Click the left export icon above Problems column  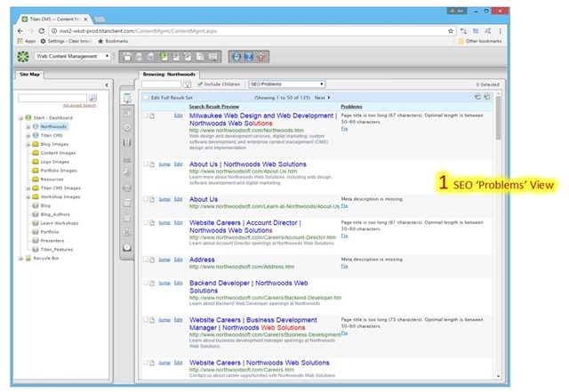click(x=477, y=97)
